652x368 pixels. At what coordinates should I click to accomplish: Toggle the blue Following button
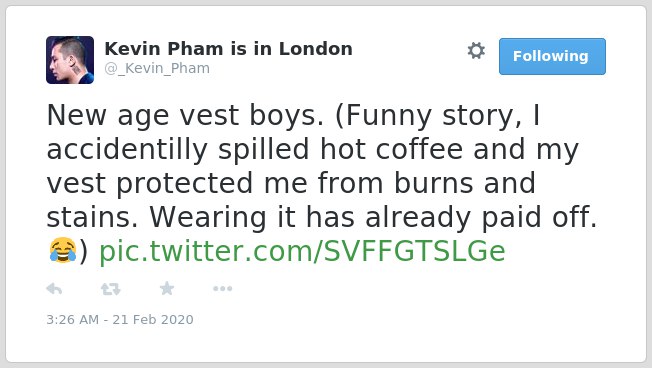click(x=552, y=57)
